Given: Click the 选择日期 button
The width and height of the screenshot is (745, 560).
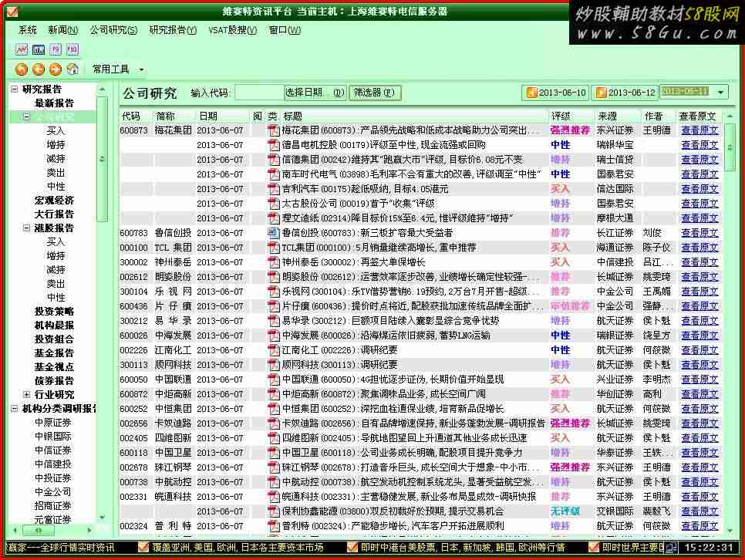Looking at the screenshot, I should pyautogui.click(x=315, y=93).
